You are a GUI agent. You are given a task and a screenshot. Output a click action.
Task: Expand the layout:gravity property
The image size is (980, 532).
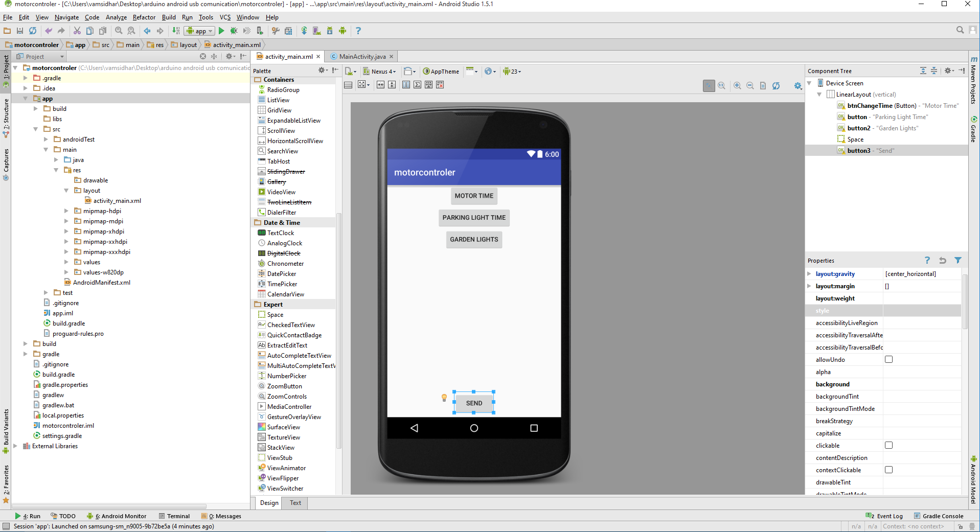[x=809, y=273]
